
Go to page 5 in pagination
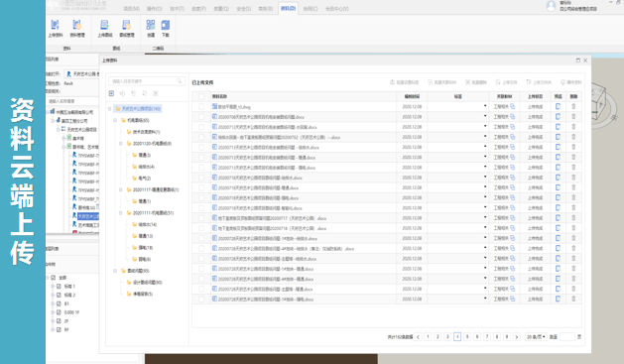coord(467,337)
